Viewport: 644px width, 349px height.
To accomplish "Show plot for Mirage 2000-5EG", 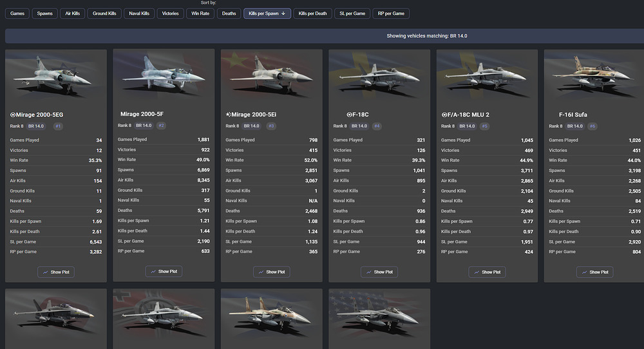I will [x=56, y=272].
